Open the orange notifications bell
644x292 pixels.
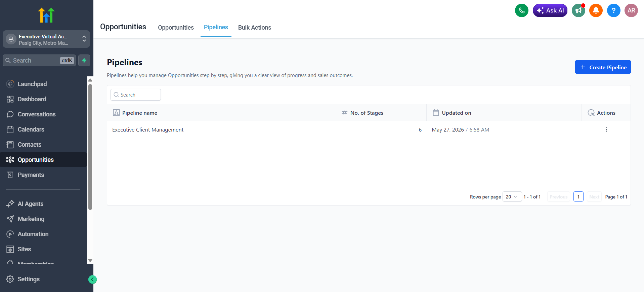596,10
